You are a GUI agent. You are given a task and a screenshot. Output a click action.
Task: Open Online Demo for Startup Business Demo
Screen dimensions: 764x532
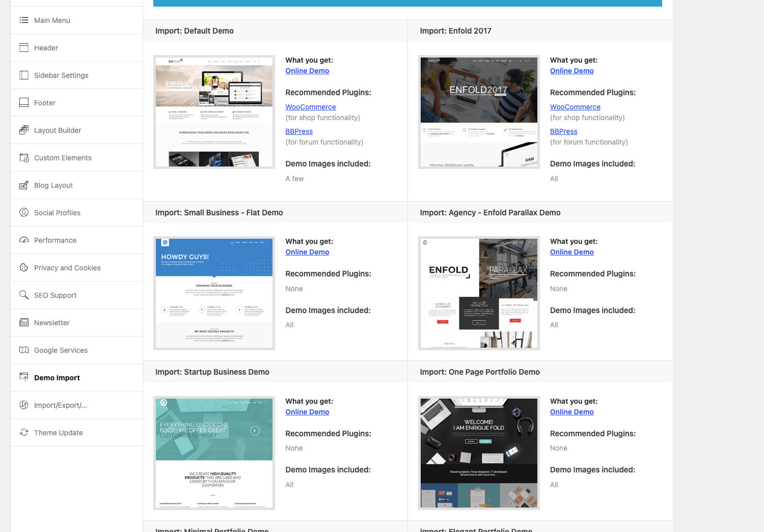pyautogui.click(x=307, y=412)
